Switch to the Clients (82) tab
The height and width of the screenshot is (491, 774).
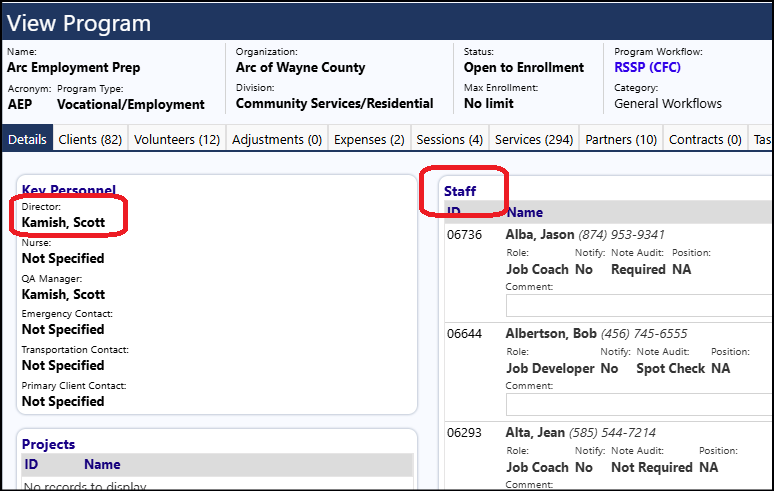[x=90, y=139]
